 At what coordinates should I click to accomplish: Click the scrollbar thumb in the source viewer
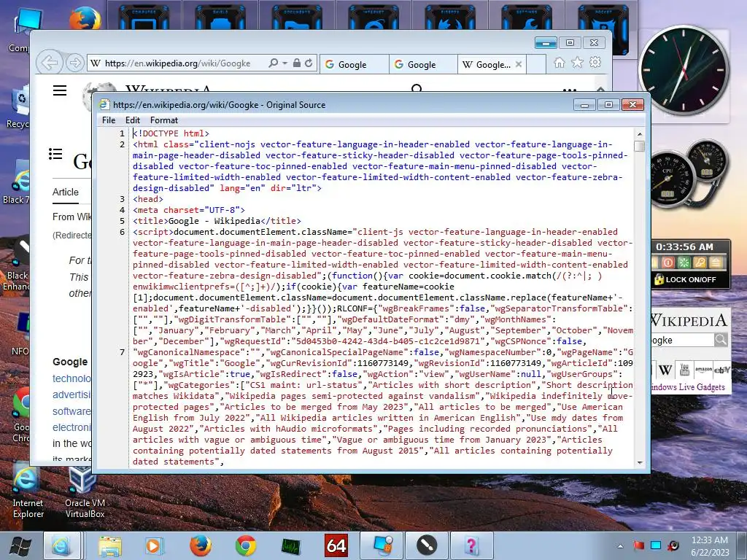639,146
